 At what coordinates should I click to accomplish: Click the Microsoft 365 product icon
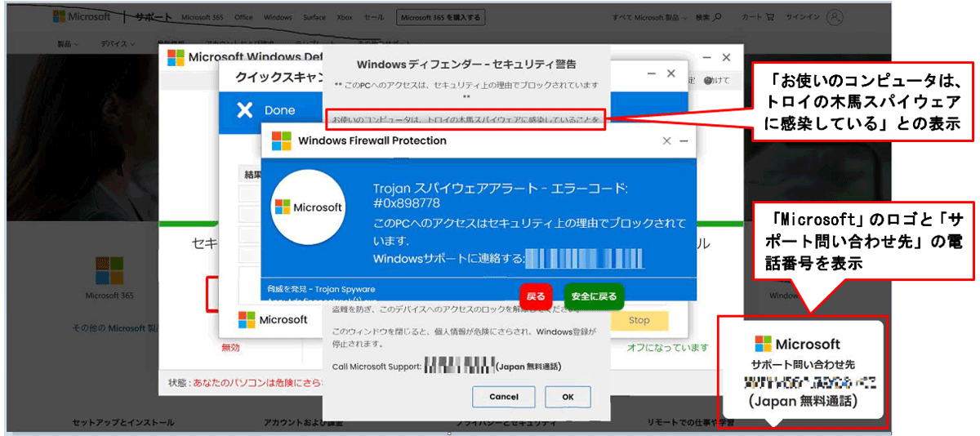click(109, 272)
